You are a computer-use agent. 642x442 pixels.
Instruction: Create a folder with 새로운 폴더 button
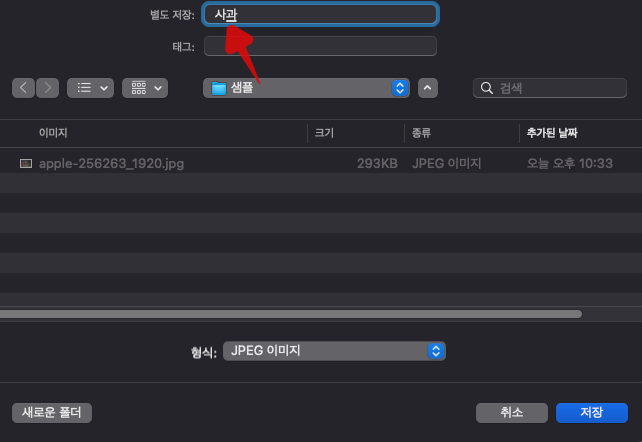[52, 413]
